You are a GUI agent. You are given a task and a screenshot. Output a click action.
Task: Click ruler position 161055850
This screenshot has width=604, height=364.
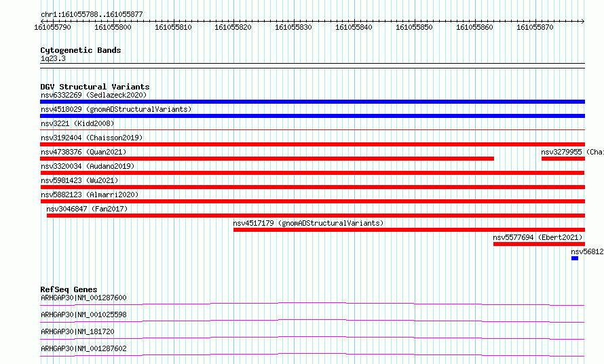point(415,27)
